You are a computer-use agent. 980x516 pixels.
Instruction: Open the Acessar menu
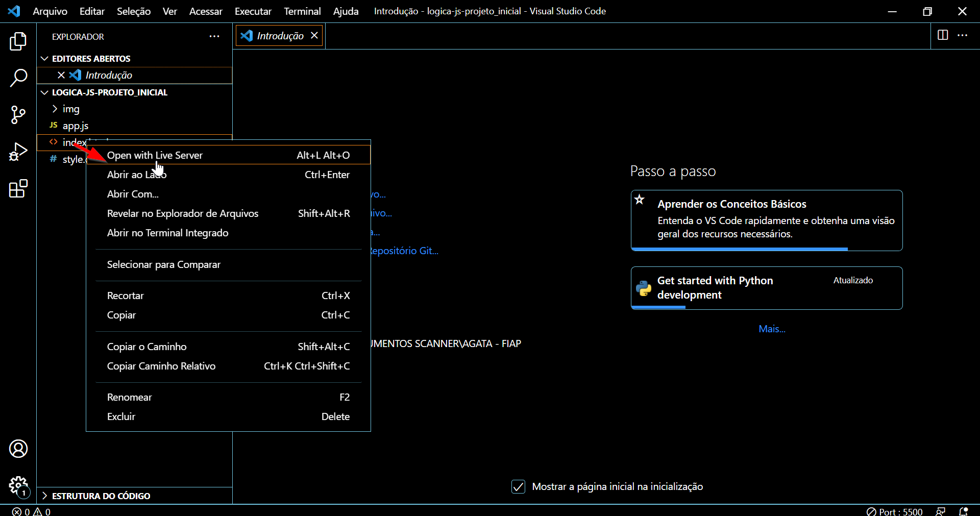(206, 11)
